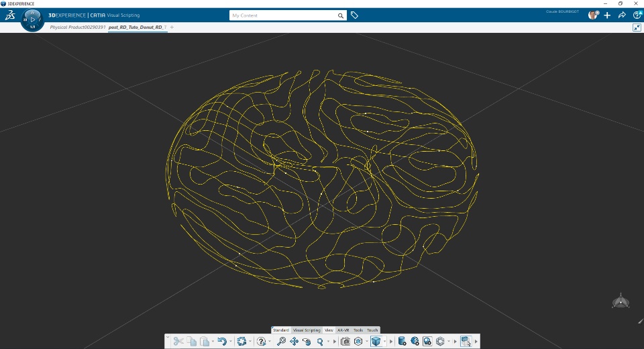Open the Physical Product00290391 tab
644x349 pixels.
pos(78,27)
